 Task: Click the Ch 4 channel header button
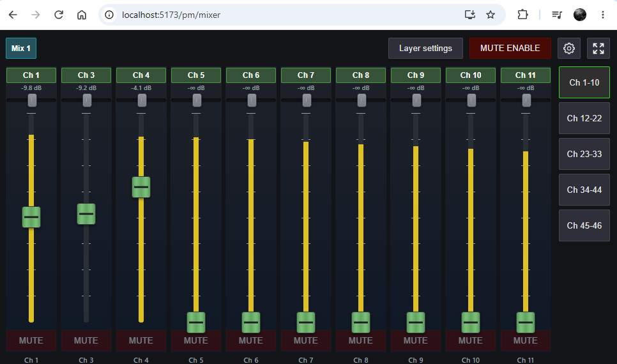tap(141, 75)
